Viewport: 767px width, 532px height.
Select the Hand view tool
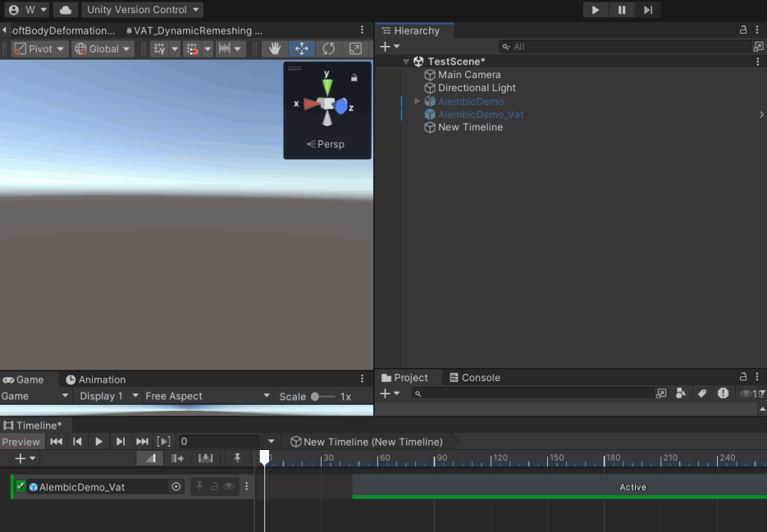coord(275,49)
